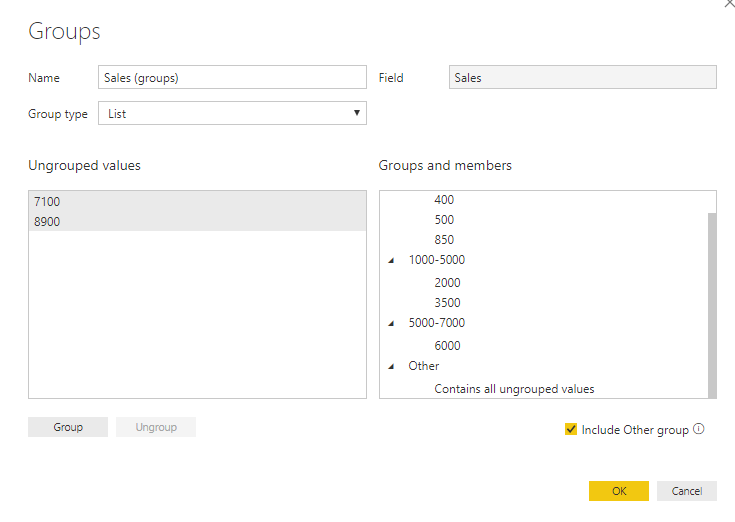
Task: Collapse the Other group
Action: [391, 366]
